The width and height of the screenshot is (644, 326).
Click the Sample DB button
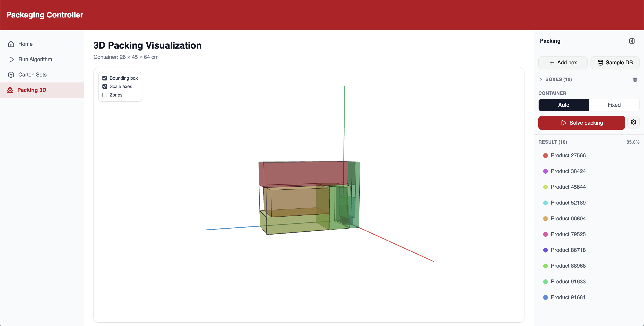point(615,63)
